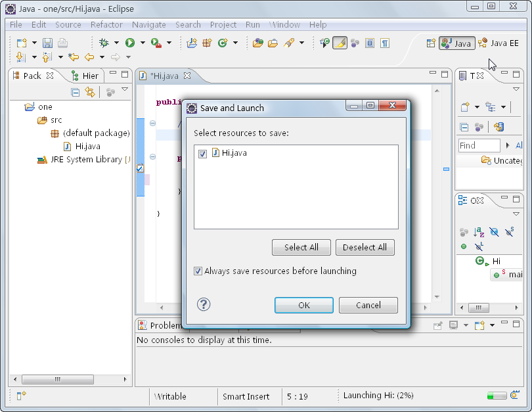Click the Deselect All button
The image size is (532, 412).
click(365, 247)
